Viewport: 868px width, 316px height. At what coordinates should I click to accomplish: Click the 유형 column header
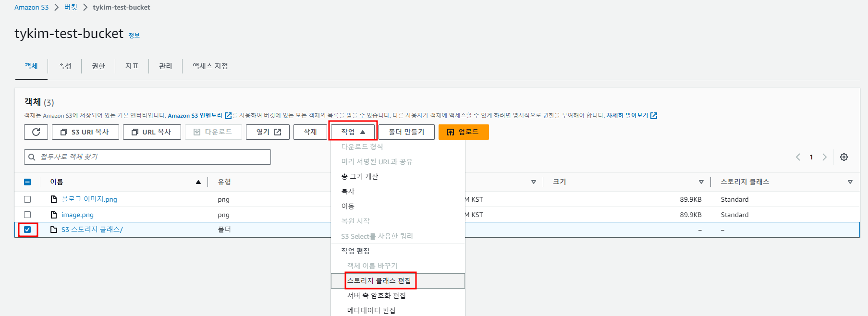click(x=224, y=182)
